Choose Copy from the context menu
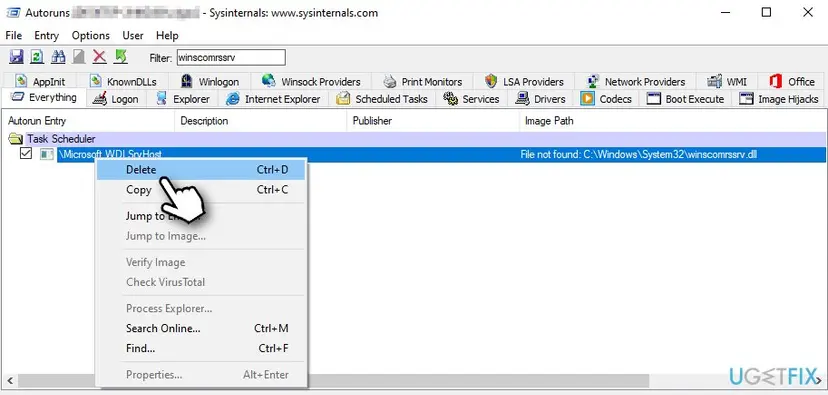828x395 pixels. (201, 190)
